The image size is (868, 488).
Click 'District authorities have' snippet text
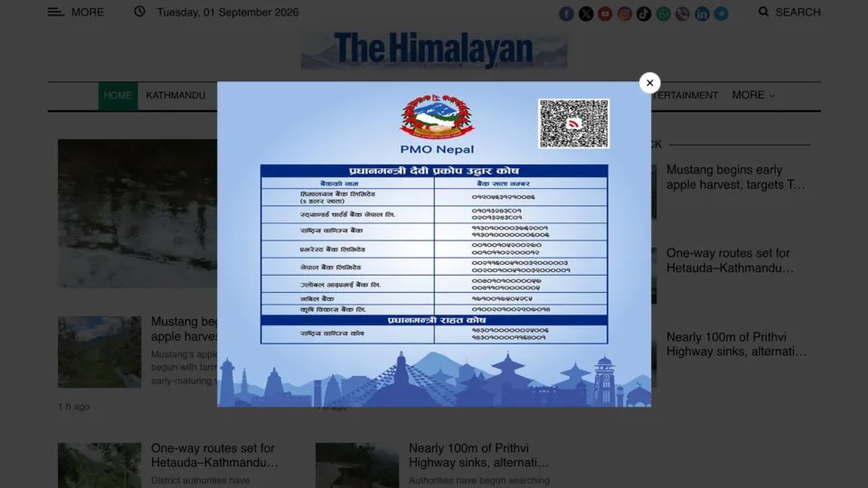point(201,480)
